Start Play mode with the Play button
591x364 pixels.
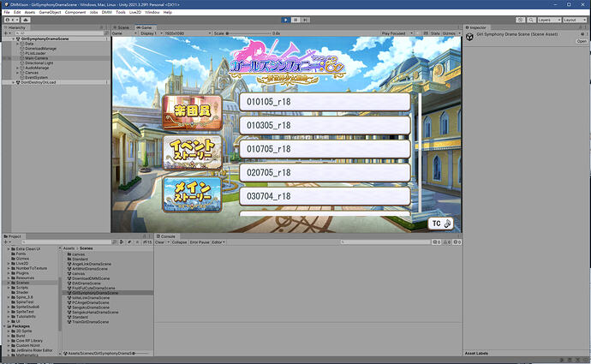click(286, 20)
